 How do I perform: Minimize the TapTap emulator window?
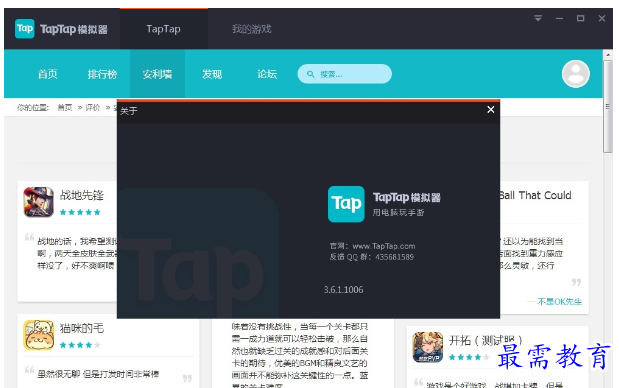[559, 18]
